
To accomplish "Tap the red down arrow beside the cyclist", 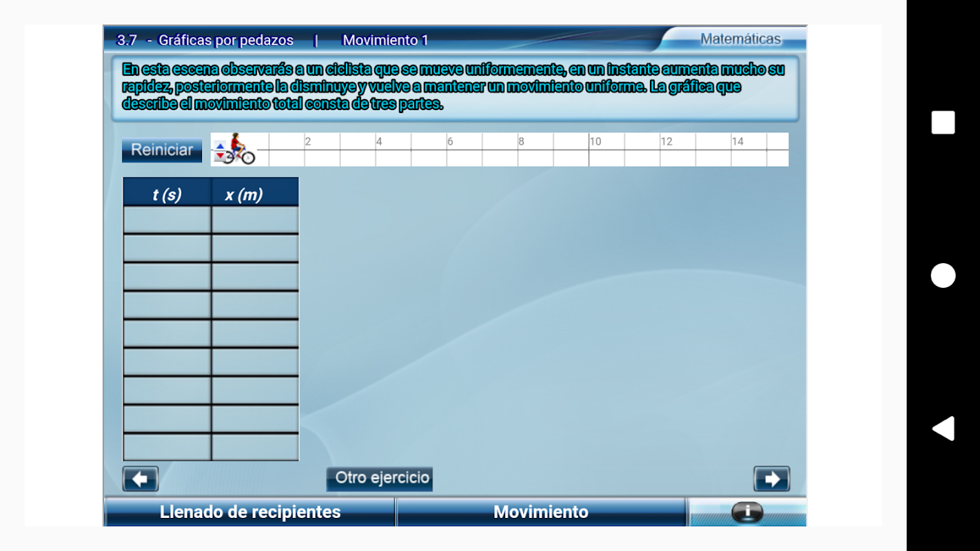I will pos(220,156).
